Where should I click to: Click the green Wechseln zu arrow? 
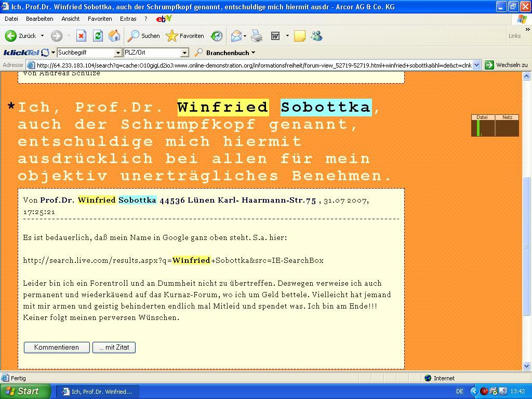(x=489, y=65)
